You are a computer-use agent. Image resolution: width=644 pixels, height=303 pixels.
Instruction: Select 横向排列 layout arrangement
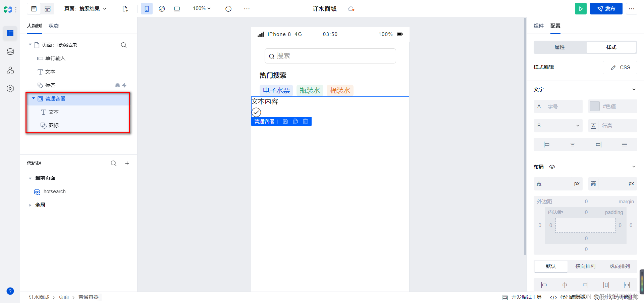[585, 266]
